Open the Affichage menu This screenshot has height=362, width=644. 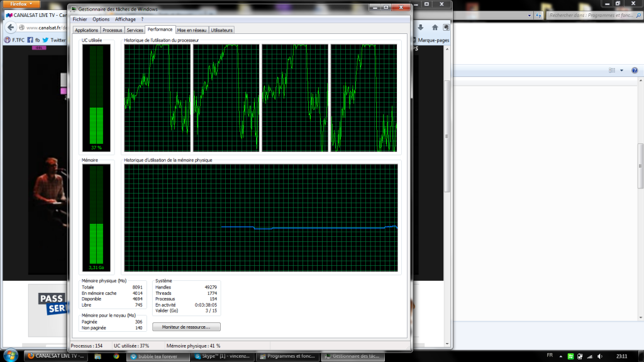click(125, 19)
